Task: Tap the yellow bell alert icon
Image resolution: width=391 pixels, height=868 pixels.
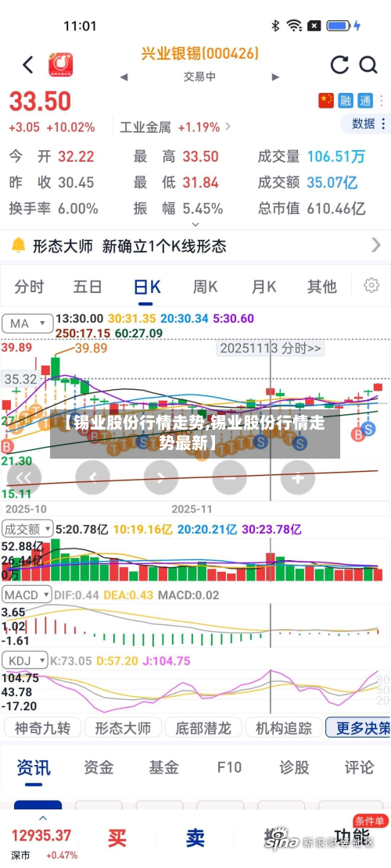Action: tap(18, 245)
